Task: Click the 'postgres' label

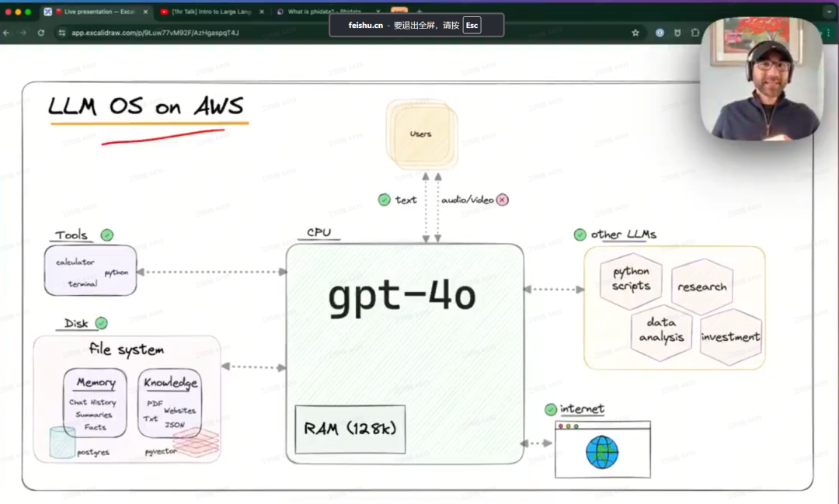Action: click(x=93, y=453)
